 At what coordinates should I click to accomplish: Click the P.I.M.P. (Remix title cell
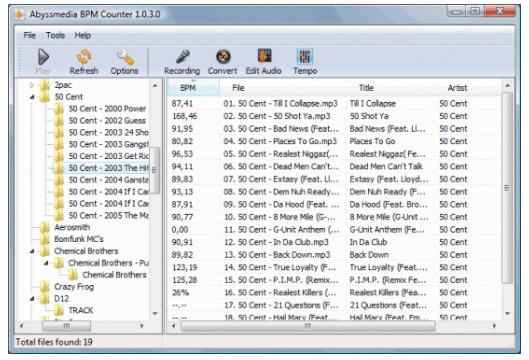click(388, 280)
